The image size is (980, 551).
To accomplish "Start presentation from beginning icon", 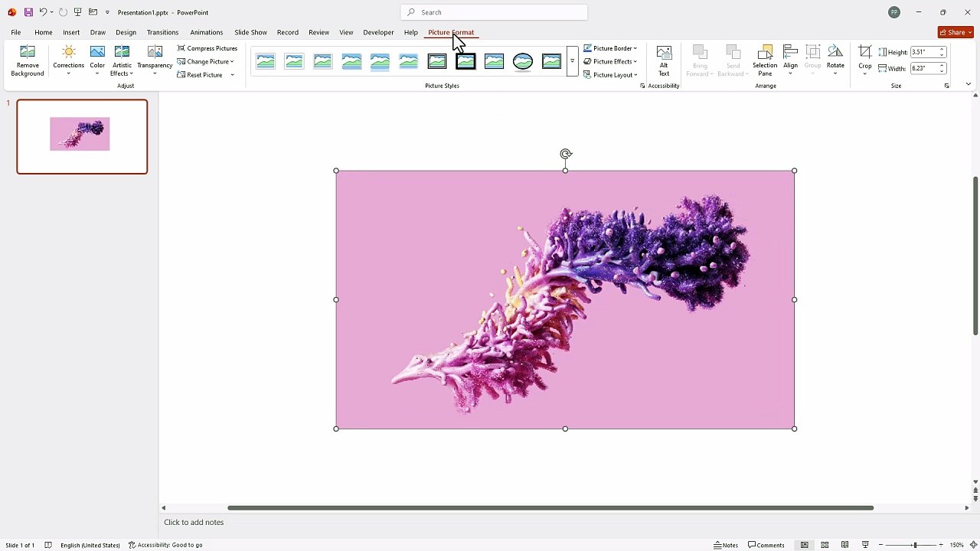I will pyautogui.click(x=77, y=12).
